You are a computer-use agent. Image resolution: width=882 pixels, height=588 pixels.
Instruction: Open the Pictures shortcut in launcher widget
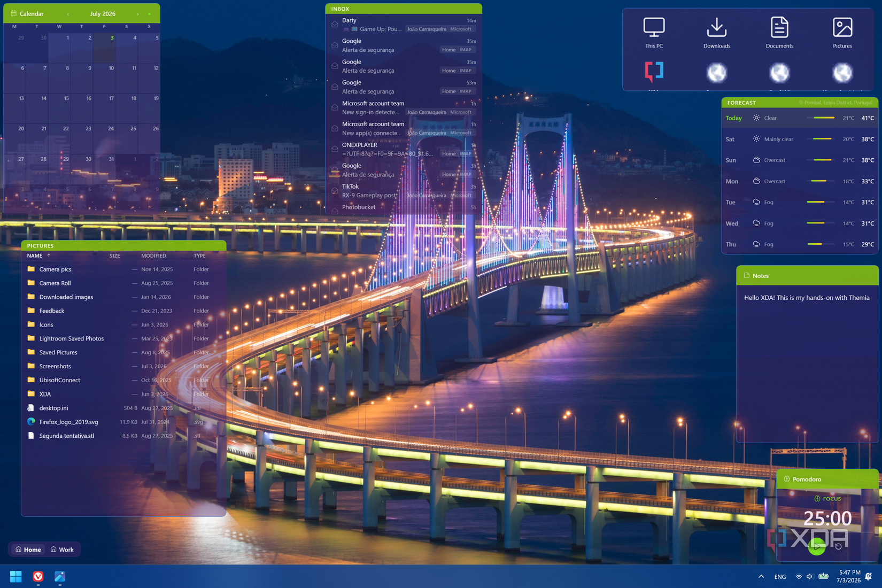(x=842, y=27)
